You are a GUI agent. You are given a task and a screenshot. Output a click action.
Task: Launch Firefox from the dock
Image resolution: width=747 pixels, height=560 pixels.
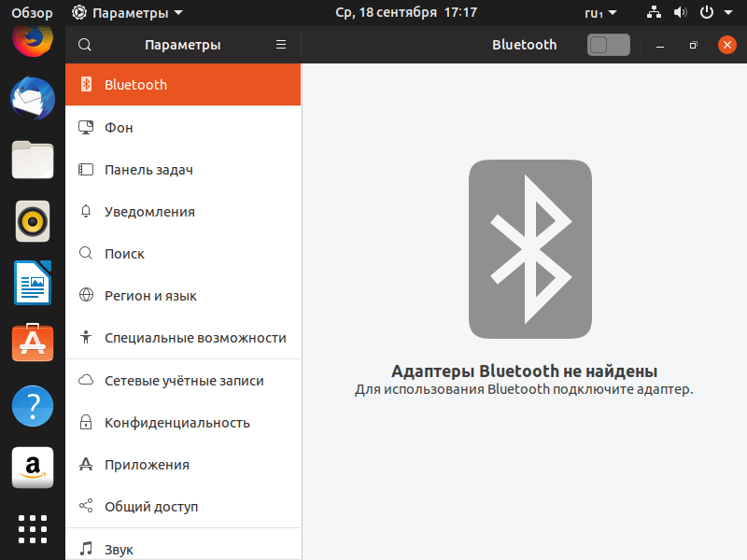click(x=33, y=40)
